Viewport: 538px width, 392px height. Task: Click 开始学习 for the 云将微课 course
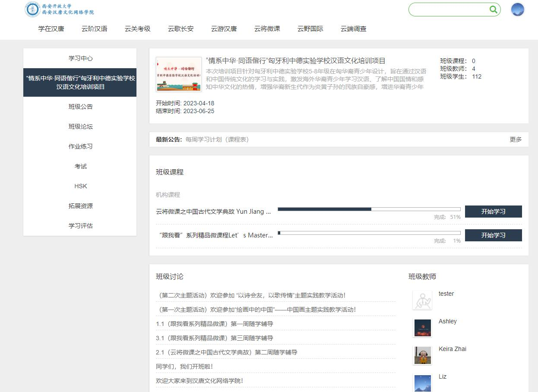pos(493,212)
